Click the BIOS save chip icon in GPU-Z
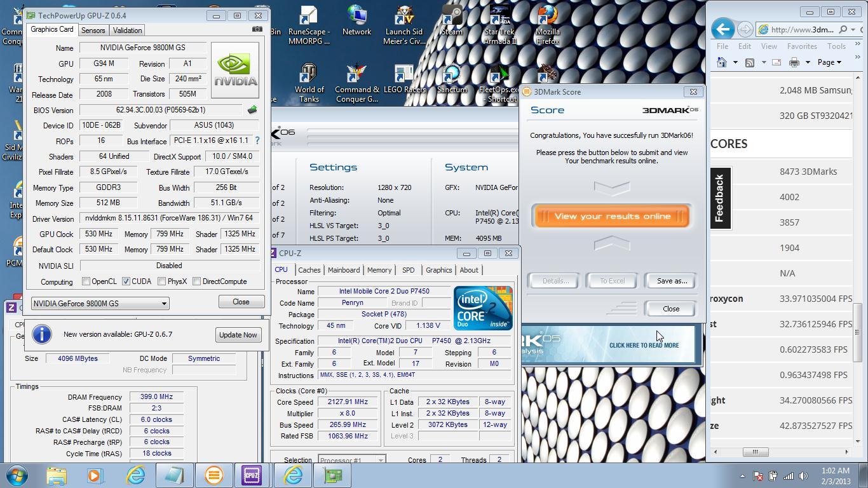This screenshot has height=488, width=868. click(x=252, y=110)
